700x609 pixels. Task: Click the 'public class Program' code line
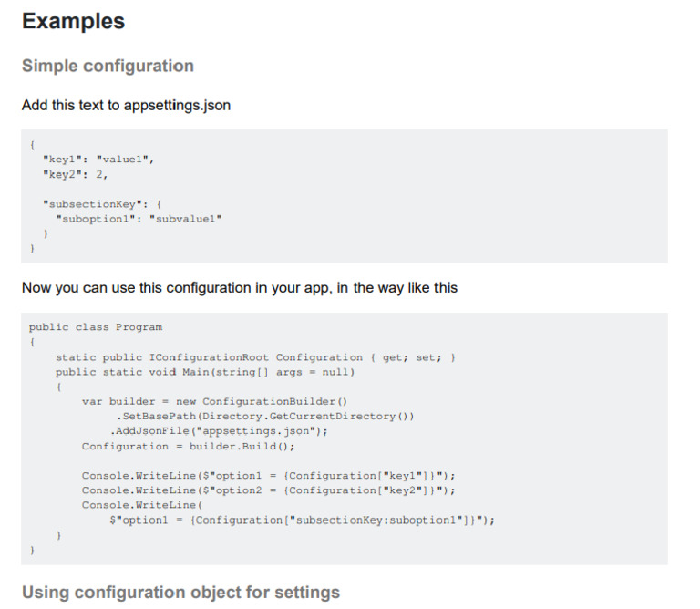pos(96,327)
